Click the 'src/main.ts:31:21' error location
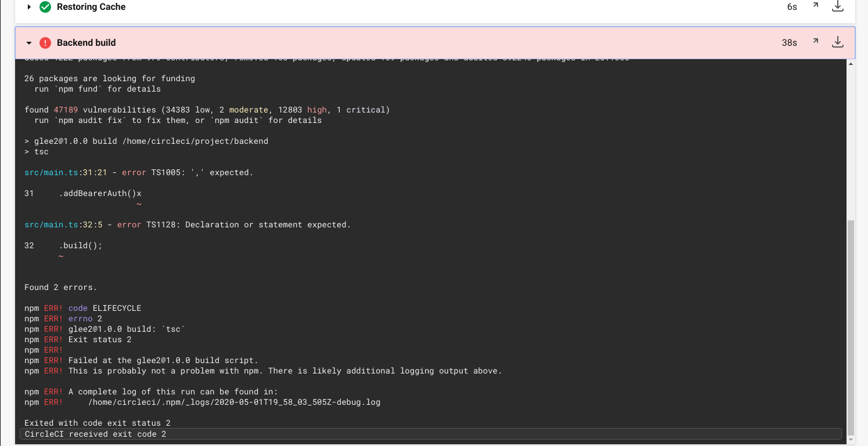Screen dimensions: 868x446 66,172
